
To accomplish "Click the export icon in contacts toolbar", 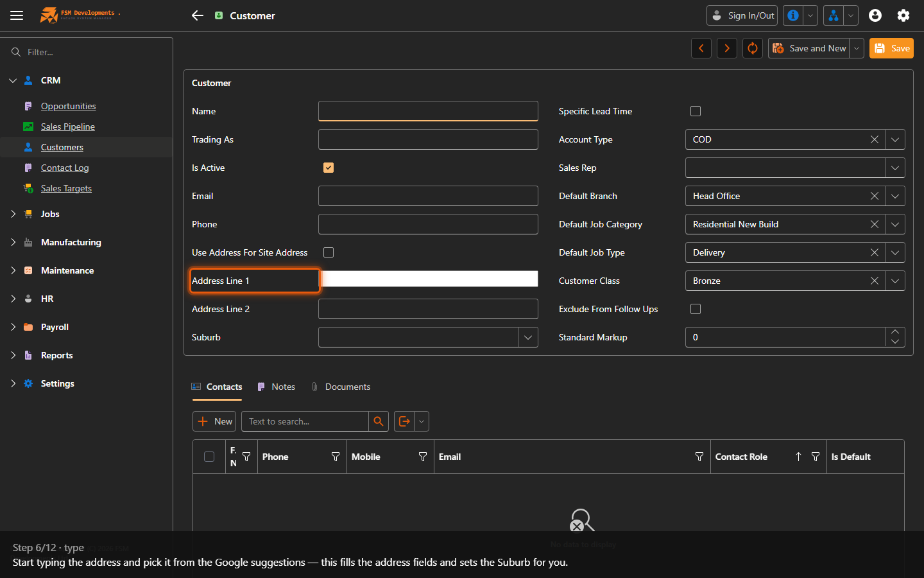I will (404, 421).
